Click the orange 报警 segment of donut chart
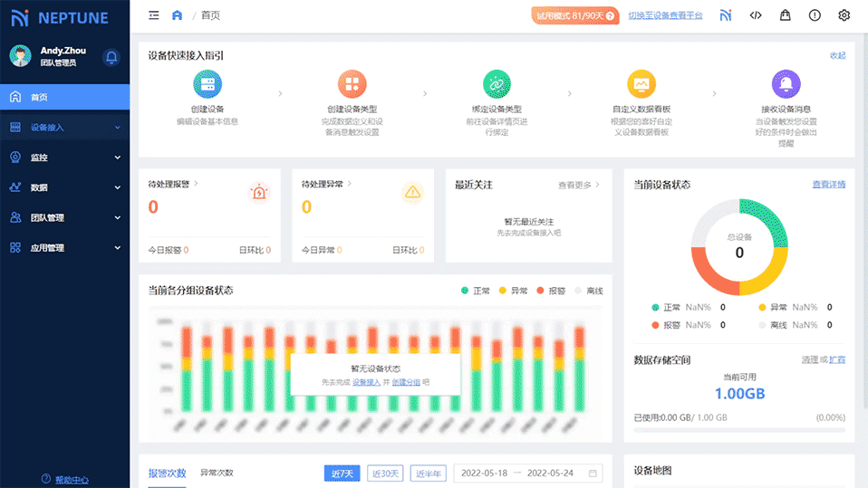 (709, 270)
